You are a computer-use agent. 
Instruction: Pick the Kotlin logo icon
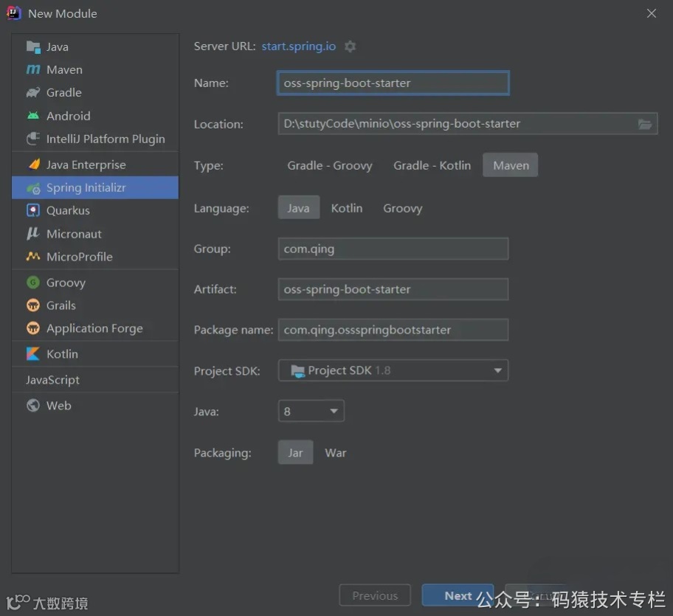33,354
